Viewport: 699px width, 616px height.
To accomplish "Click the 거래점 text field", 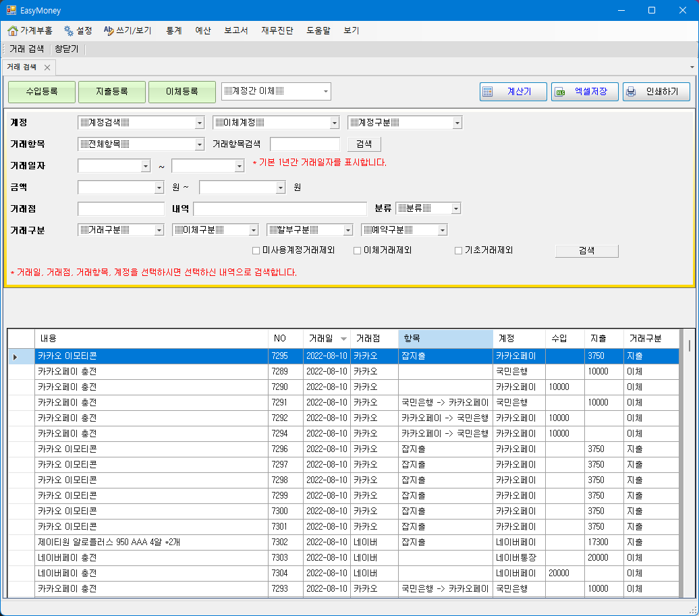I will point(121,208).
